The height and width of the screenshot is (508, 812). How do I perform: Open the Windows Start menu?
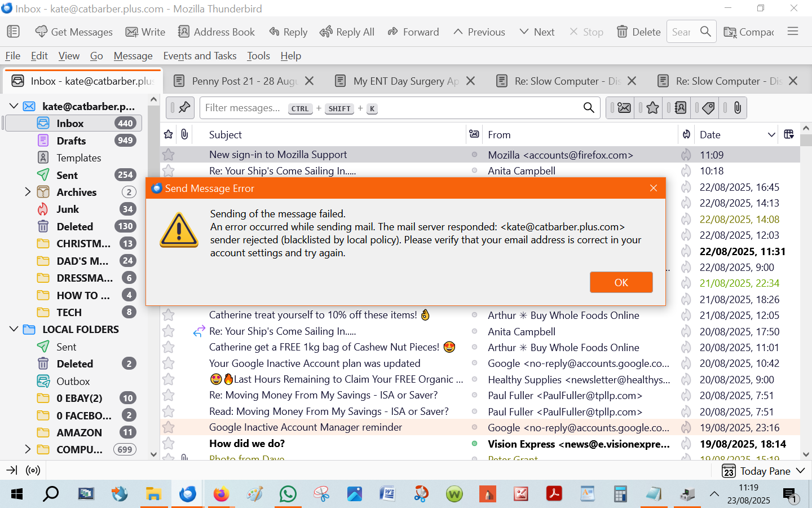17,494
